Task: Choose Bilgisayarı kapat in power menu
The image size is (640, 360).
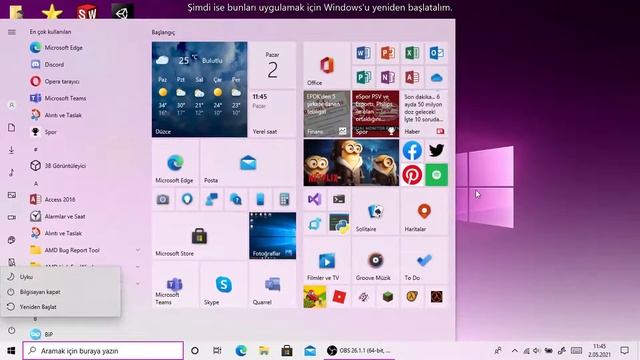Action: tap(60, 292)
